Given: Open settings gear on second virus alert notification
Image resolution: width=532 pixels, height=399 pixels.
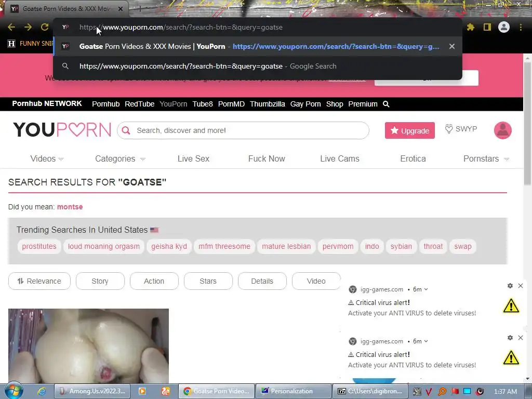Looking at the screenshot, I should coord(510,338).
